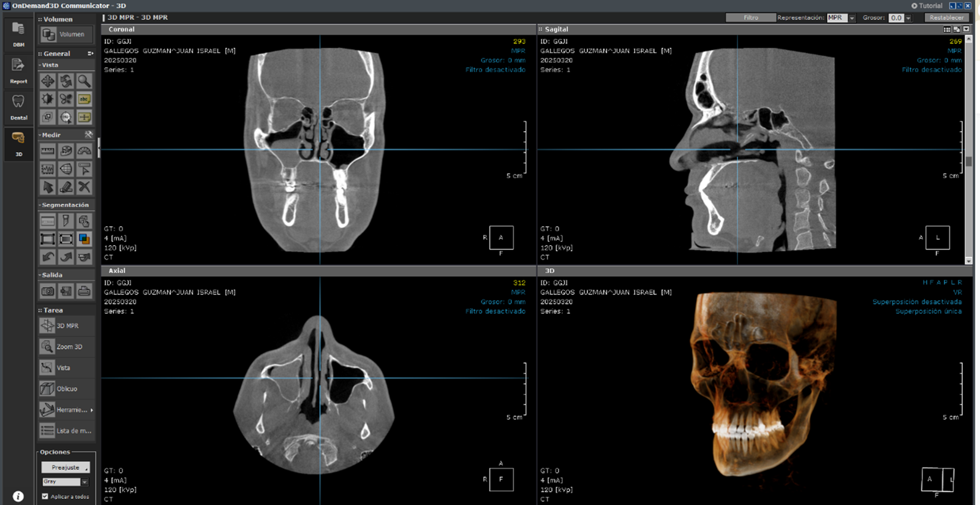Screen dimensions: 980x505
Task: Choose the angle protractor measure tool
Action: [84, 151]
